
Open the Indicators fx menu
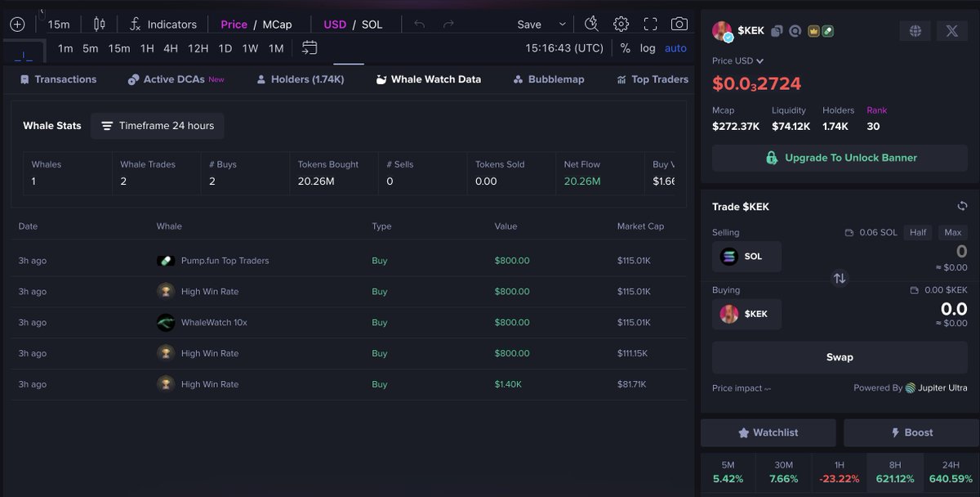pyautogui.click(x=163, y=25)
